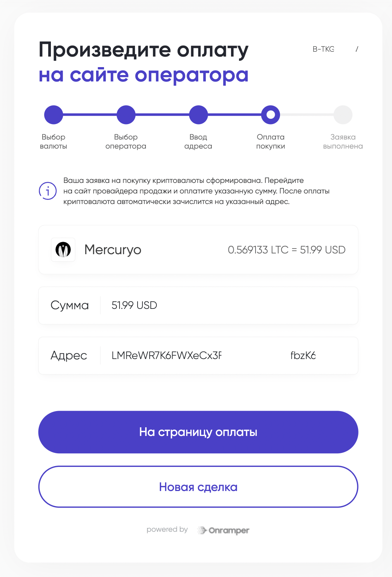
Task: Click the B-TKG order identifier
Action: click(x=323, y=49)
